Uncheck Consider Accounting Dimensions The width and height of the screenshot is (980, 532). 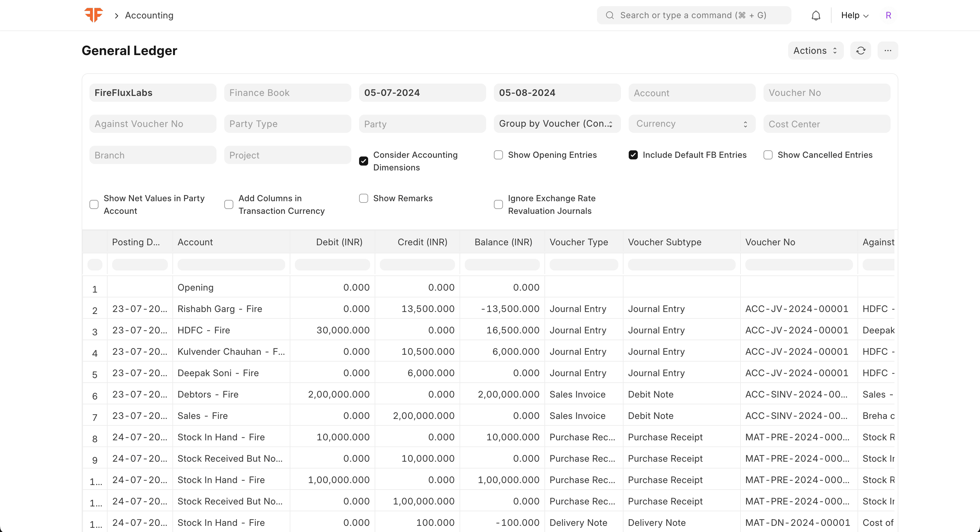click(363, 161)
